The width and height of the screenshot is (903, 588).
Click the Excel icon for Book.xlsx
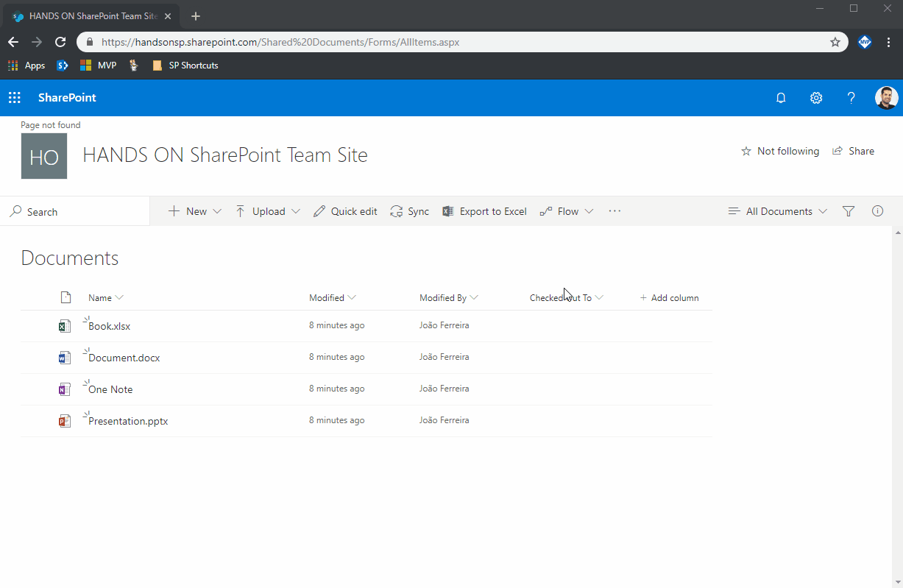click(x=65, y=326)
